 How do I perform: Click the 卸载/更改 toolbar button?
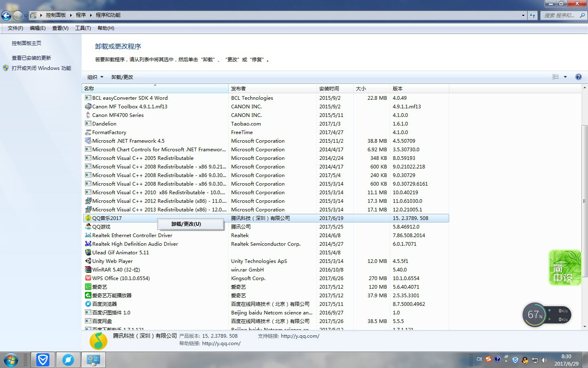click(x=122, y=77)
